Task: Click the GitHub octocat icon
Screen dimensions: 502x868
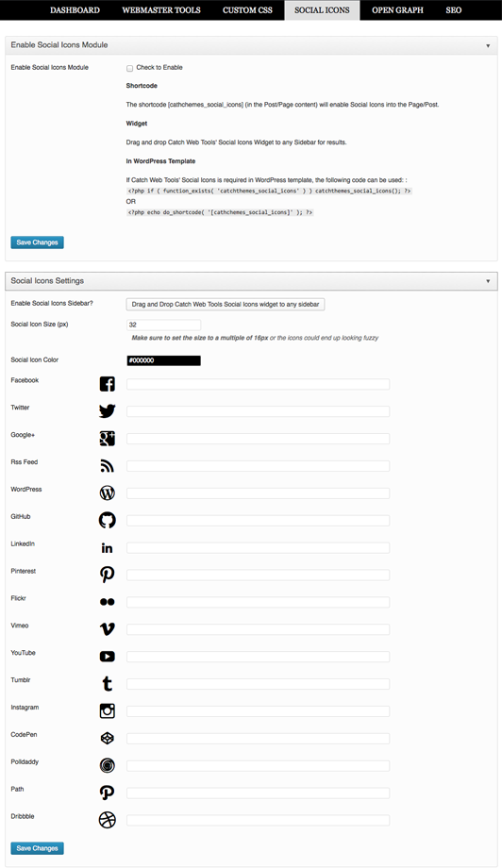Action: [108, 520]
